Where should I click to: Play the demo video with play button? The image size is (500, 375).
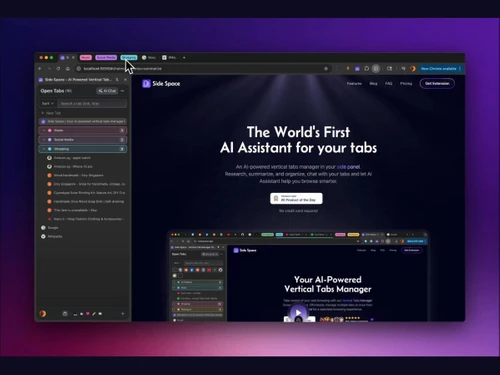click(298, 312)
